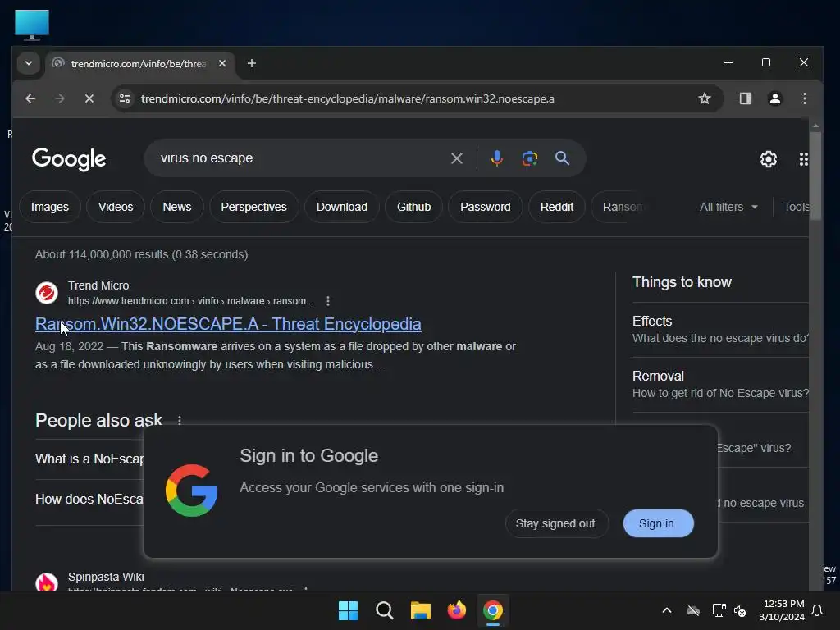
Task: Click the network display tray icon
Action: tap(719, 610)
